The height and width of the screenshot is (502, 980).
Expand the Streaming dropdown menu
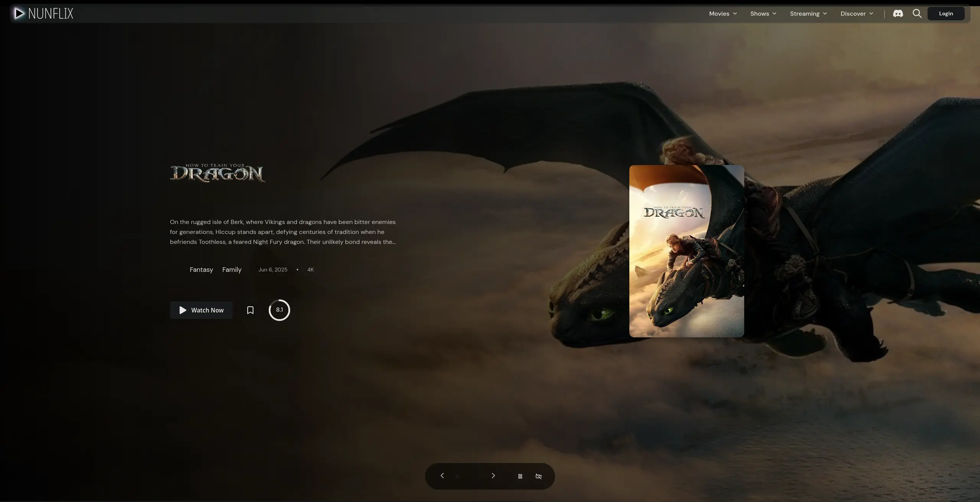click(808, 13)
